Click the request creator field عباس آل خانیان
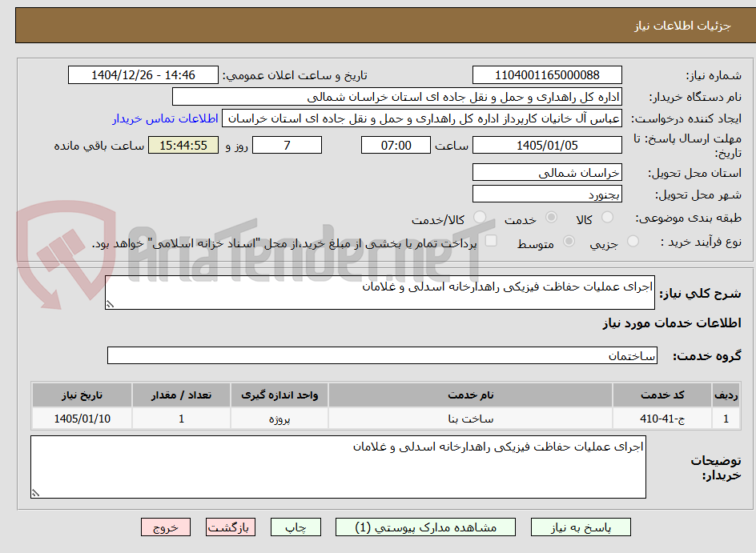Screen dimensions: 756x553 click(422, 118)
